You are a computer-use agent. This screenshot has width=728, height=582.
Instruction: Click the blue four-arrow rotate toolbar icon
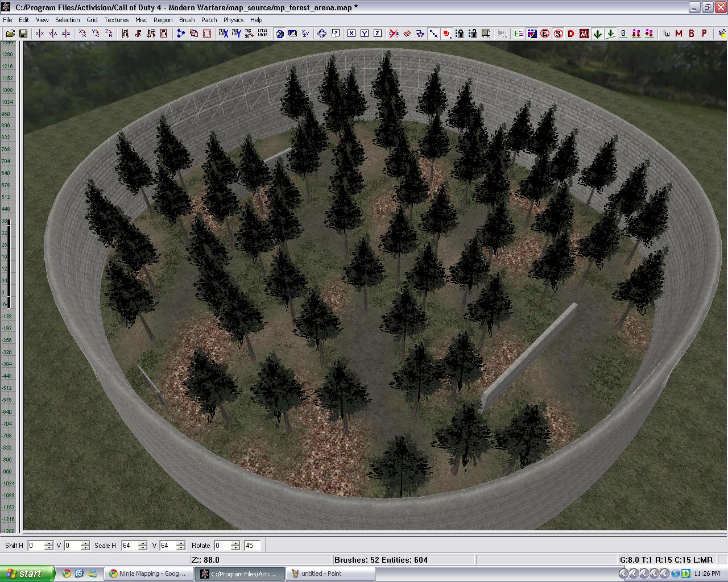[x=322, y=34]
